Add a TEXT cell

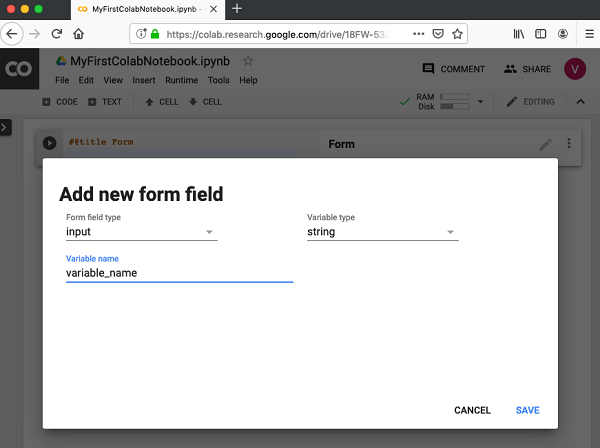(x=105, y=102)
